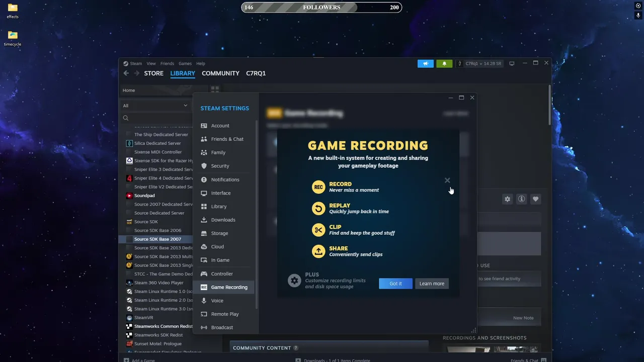Click the yellow REC record icon
This screenshot has height=362, width=644.
tap(318, 187)
